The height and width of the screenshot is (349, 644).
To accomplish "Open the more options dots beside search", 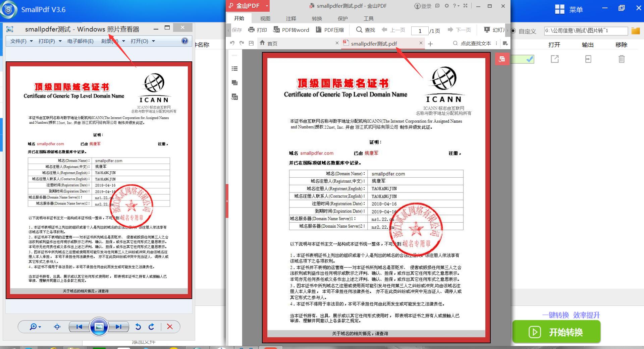I will 496,43.
